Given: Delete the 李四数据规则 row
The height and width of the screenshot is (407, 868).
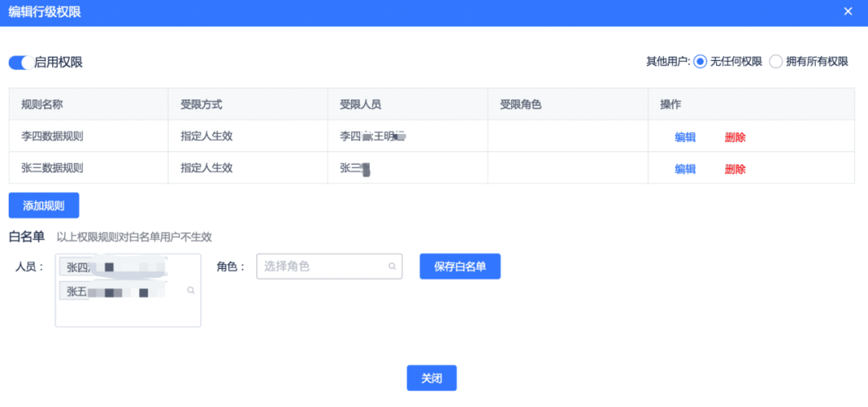Looking at the screenshot, I should pyautogui.click(x=735, y=138).
